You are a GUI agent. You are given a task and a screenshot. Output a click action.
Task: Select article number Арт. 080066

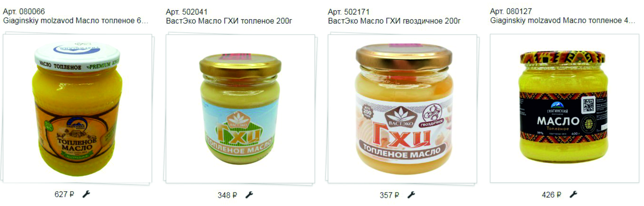(24, 12)
